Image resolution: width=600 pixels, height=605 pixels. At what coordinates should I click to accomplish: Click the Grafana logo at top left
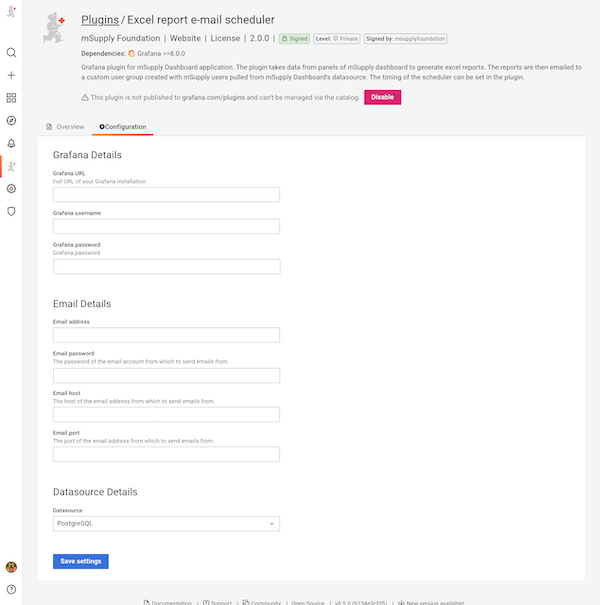(11, 10)
